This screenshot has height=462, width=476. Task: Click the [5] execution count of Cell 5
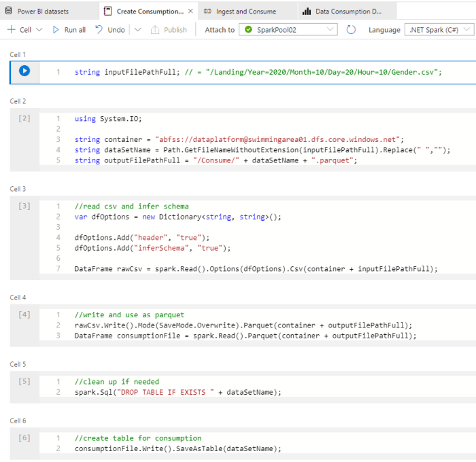click(24, 381)
